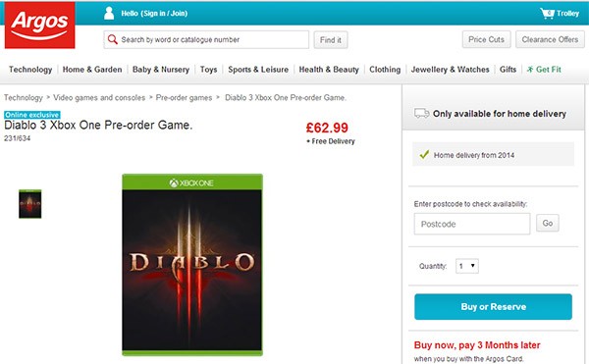Open the Trolley cart icon
The height and width of the screenshot is (364, 589).
[x=548, y=13]
